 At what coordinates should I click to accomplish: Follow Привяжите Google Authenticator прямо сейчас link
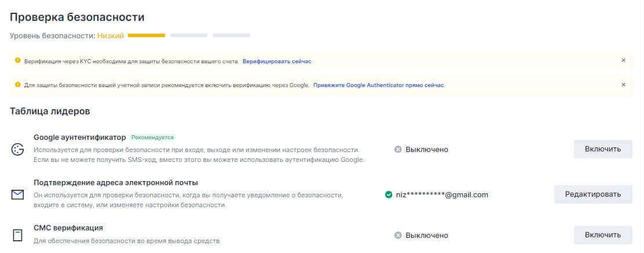click(379, 85)
